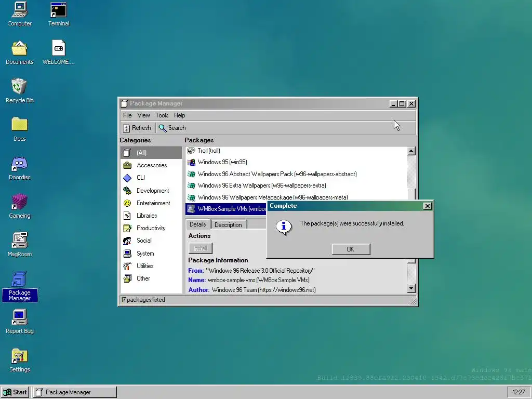The width and height of the screenshot is (532, 399).
Task: Click the Windows 95 package icon
Action: (x=191, y=162)
